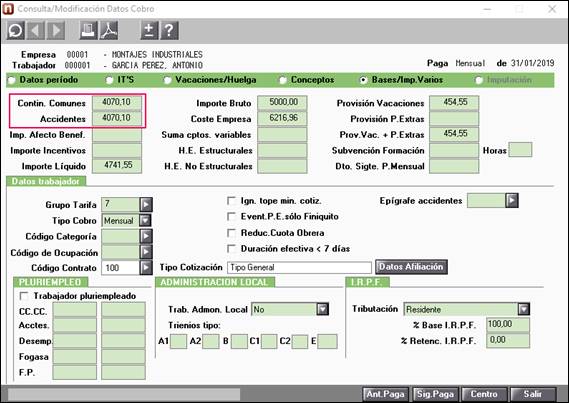Click the Datos Afiliación button
Screen dimensions: 569x403
tap(411, 267)
